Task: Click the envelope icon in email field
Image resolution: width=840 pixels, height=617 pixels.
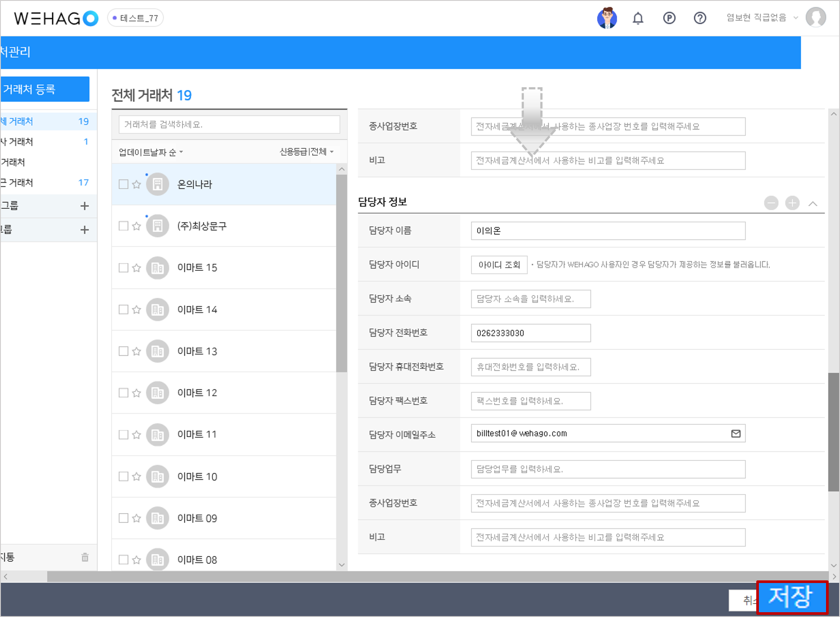Action: pyautogui.click(x=736, y=433)
